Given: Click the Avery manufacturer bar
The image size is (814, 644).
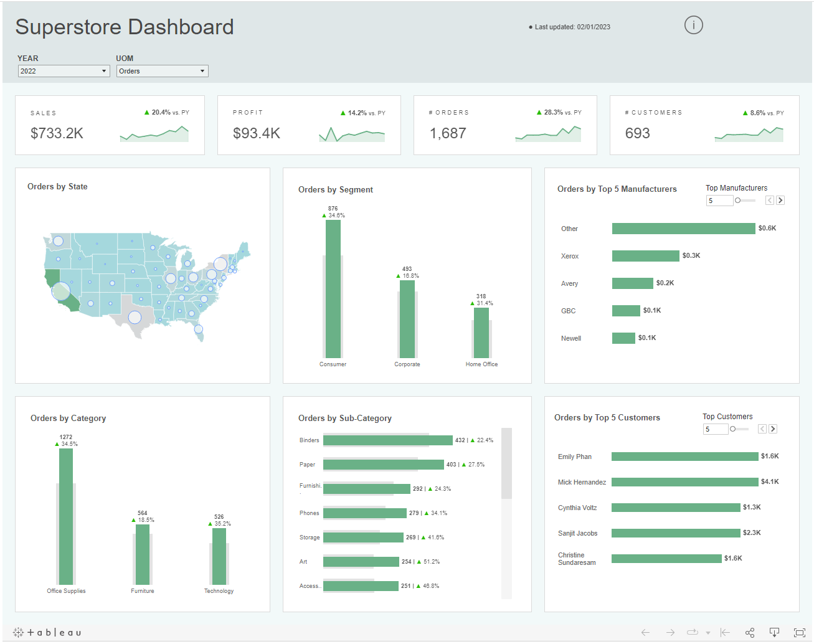Looking at the screenshot, I should tap(633, 283).
